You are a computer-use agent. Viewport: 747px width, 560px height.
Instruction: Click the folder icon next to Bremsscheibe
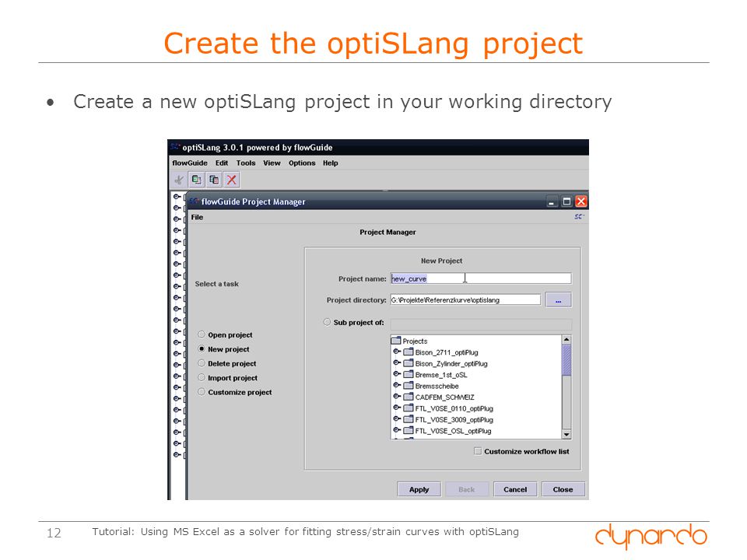click(x=409, y=386)
